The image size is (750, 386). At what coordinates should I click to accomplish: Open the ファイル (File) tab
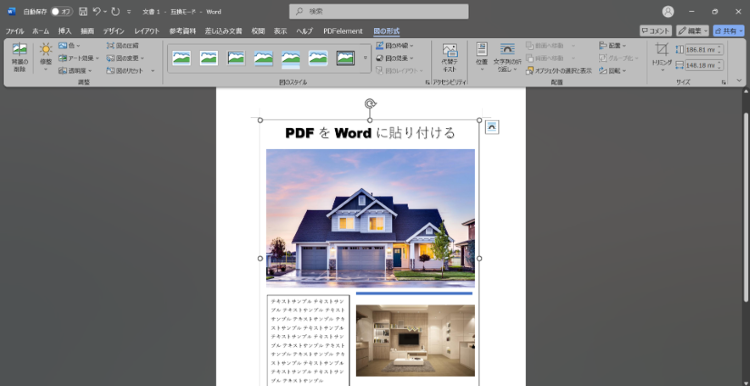14,31
